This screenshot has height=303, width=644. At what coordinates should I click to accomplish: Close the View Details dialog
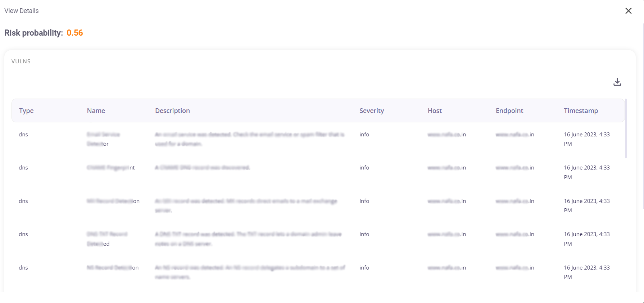(628, 11)
